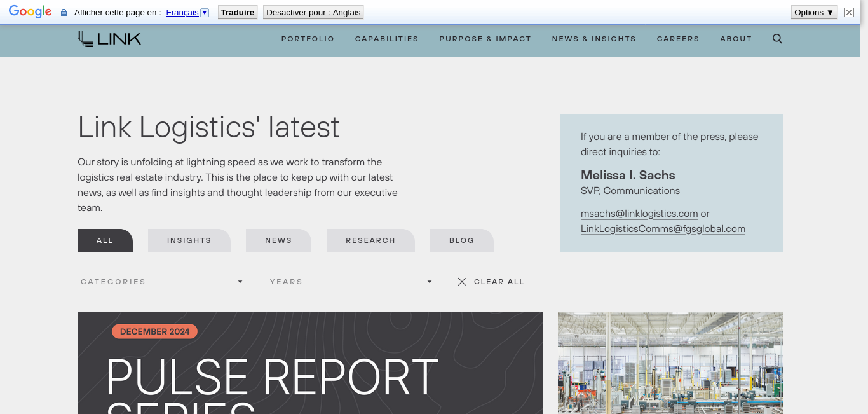This screenshot has height=414, width=868.
Task: Switch to the Insights tab
Action: pyautogui.click(x=189, y=240)
